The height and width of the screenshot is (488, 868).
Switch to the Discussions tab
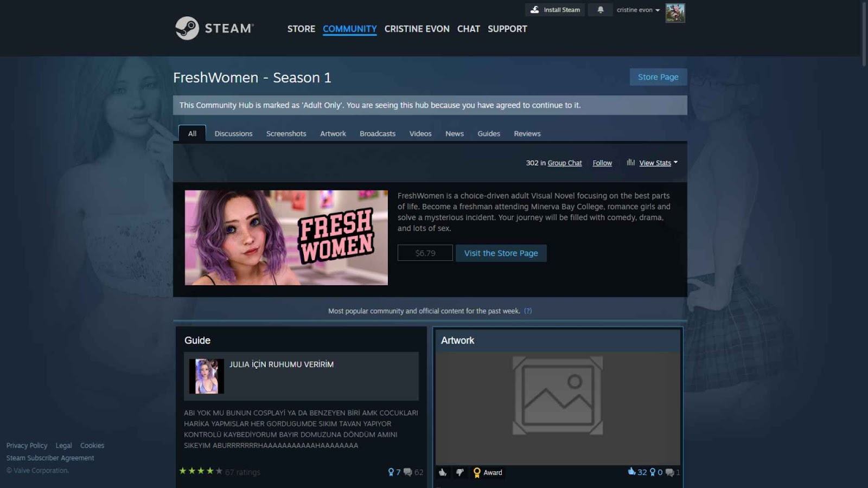coord(233,134)
